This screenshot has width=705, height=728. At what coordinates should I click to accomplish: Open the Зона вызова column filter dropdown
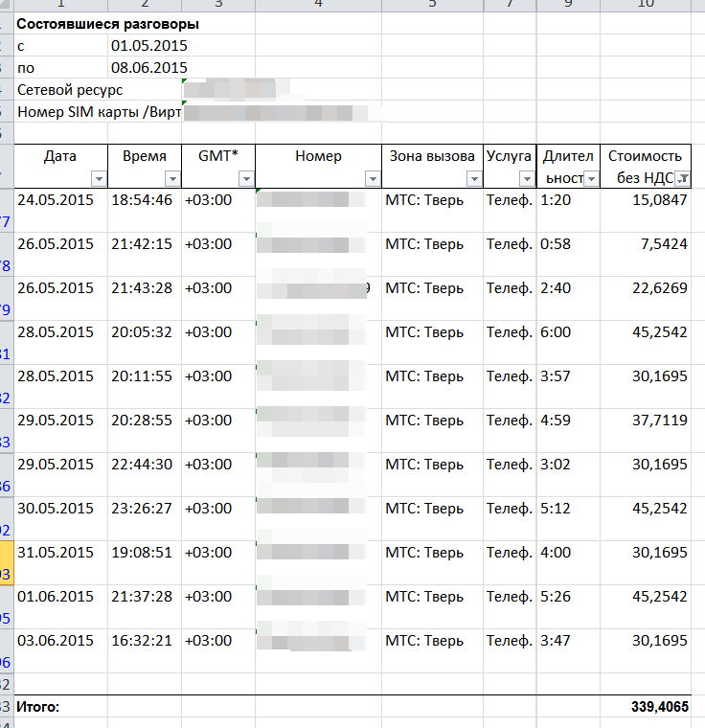tap(474, 179)
